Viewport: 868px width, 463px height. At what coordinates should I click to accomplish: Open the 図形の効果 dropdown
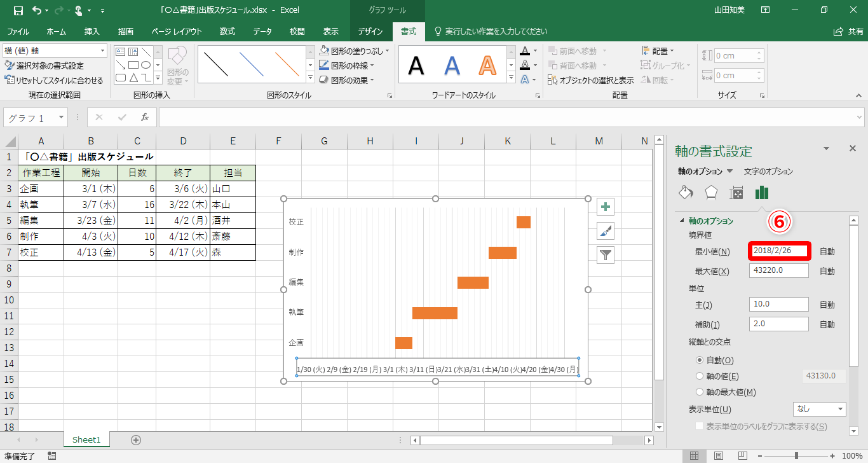pos(372,80)
